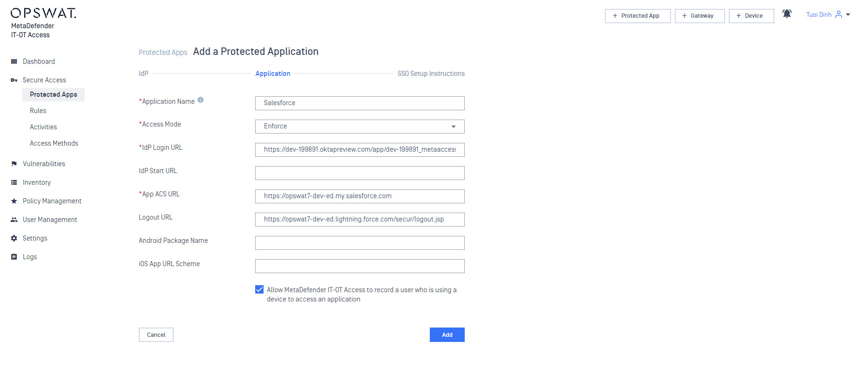This screenshot has width=868, height=368.
Task: Uncheck the record user access checkbox
Action: click(x=259, y=289)
